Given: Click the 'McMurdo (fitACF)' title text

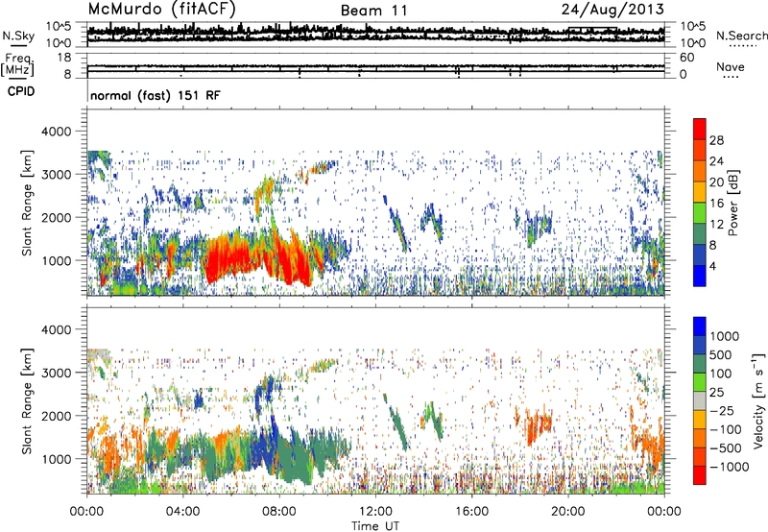Looking at the screenshot, I should 162,10.
